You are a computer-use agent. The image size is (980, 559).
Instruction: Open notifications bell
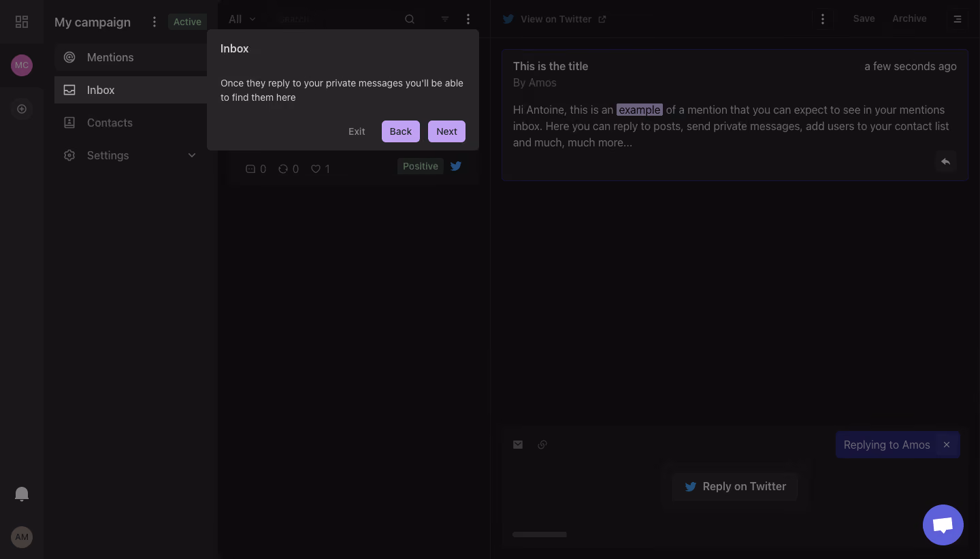[x=22, y=494]
